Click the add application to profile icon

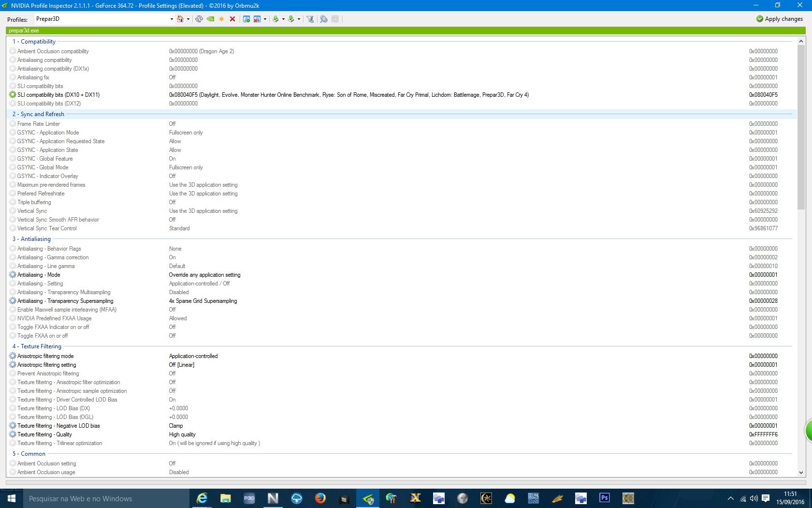pos(246,19)
